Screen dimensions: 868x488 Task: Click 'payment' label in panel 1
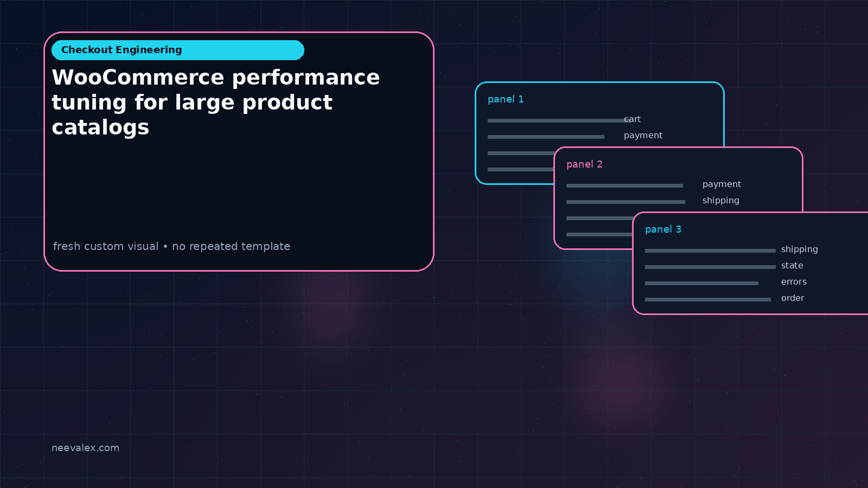(643, 136)
